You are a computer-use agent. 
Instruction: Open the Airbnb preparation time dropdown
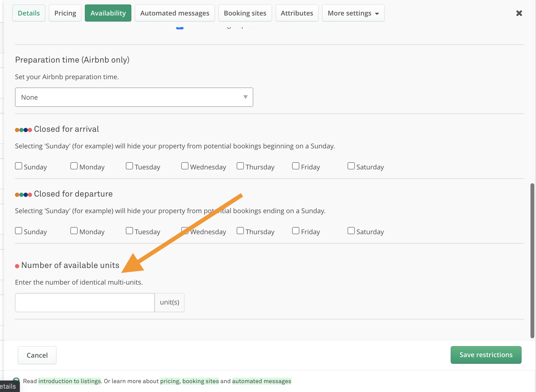134,97
